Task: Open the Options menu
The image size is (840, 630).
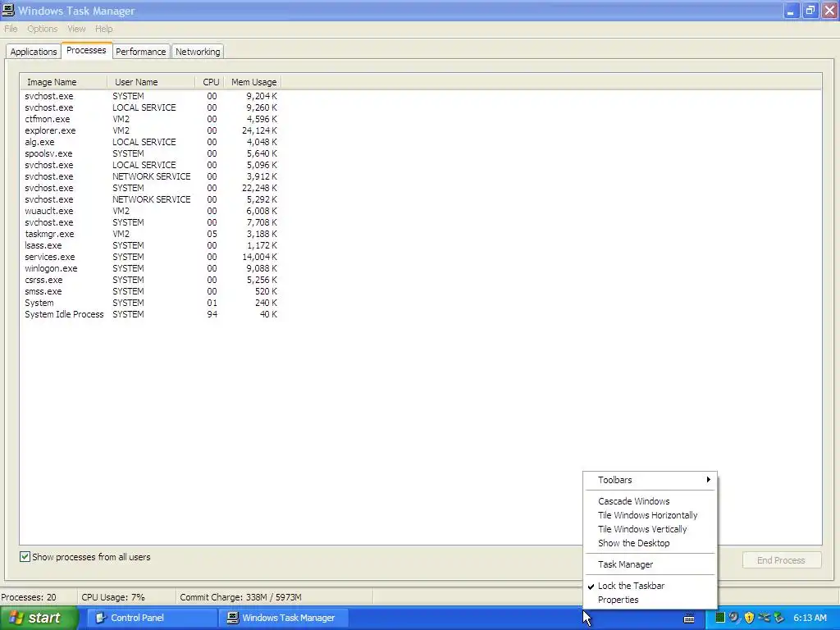Action: pyautogui.click(x=43, y=29)
